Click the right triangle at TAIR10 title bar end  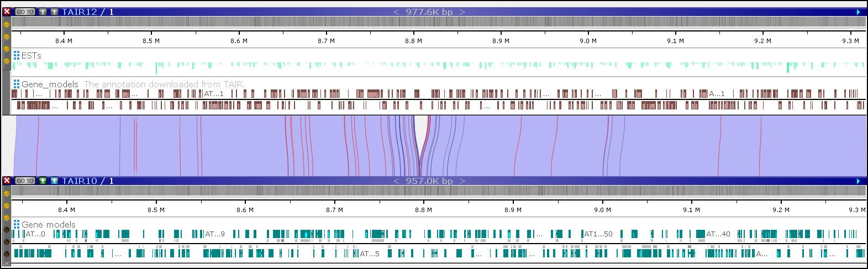tap(858, 181)
